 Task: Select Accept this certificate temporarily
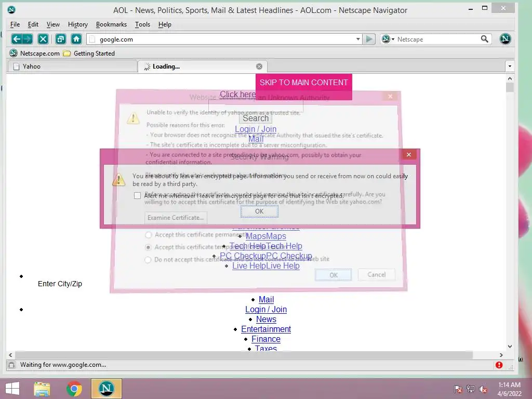pos(148,247)
